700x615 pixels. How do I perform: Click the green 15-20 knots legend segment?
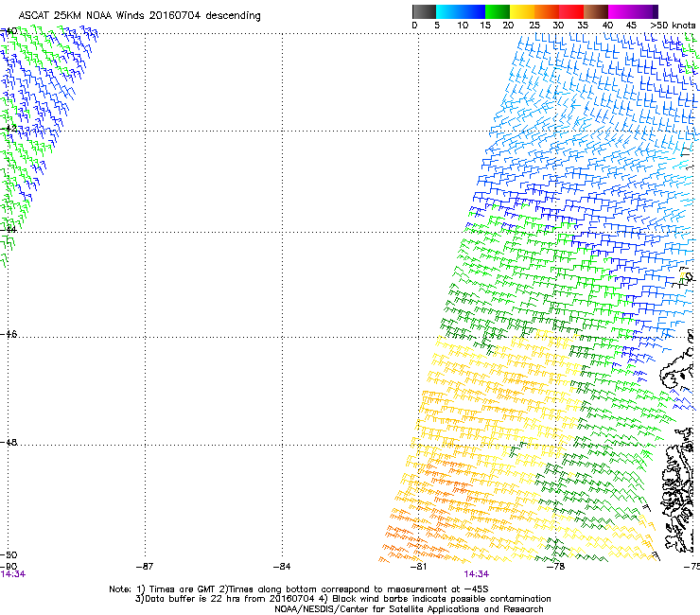[x=498, y=11]
